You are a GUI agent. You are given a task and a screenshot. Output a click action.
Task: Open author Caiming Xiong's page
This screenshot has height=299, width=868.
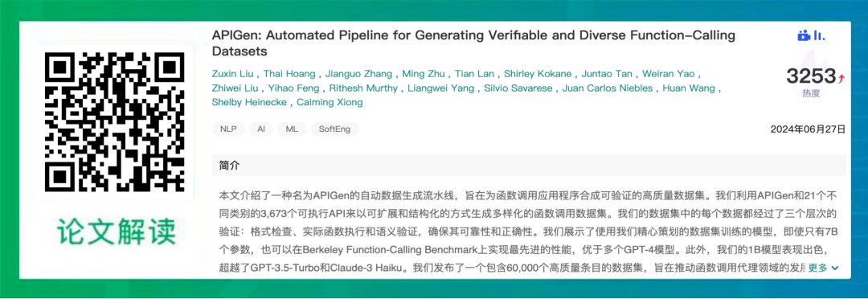330,102
